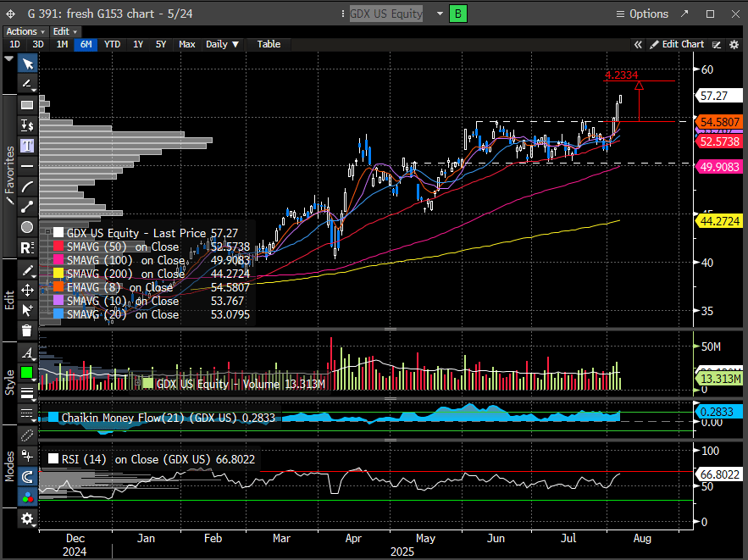
Task: Click the Edit Chart button
Action: (677, 44)
